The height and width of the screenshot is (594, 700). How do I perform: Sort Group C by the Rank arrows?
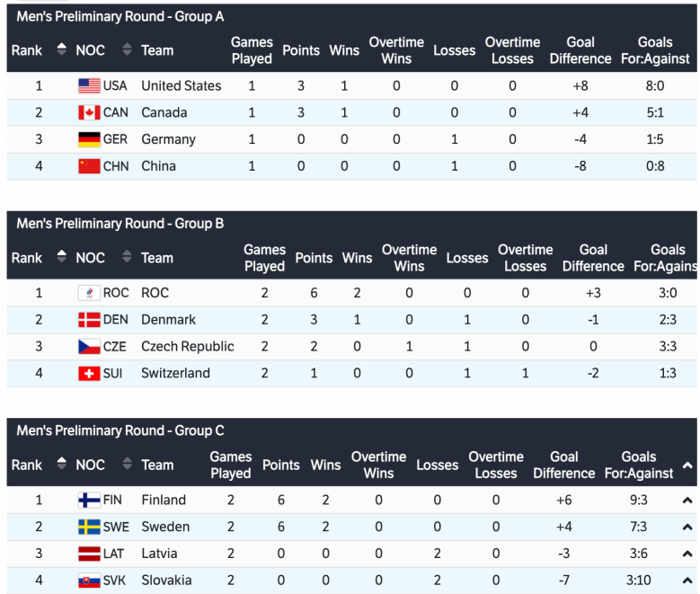pos(61,465)
